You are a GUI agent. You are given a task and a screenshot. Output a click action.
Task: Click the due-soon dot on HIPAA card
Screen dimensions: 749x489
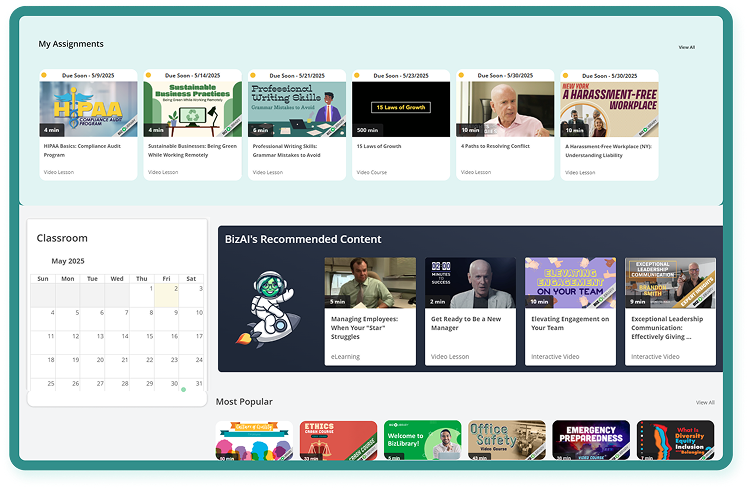click(x=44, y=75)
